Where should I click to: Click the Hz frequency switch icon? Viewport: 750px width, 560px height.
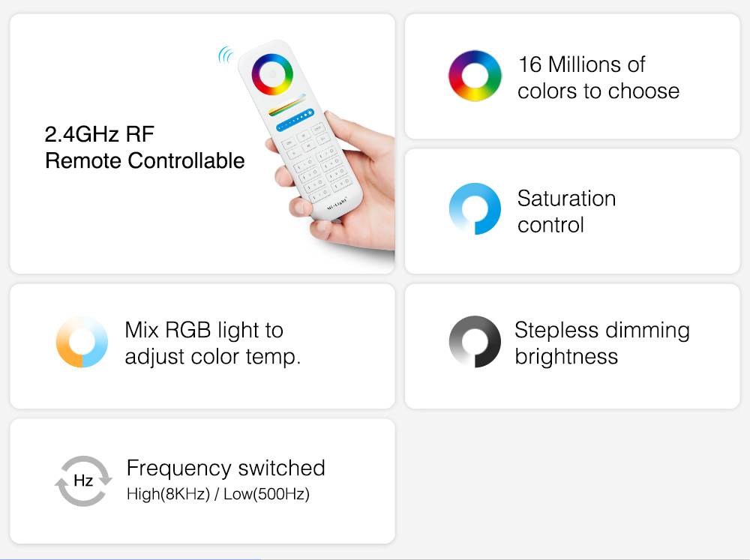[83, 481]
